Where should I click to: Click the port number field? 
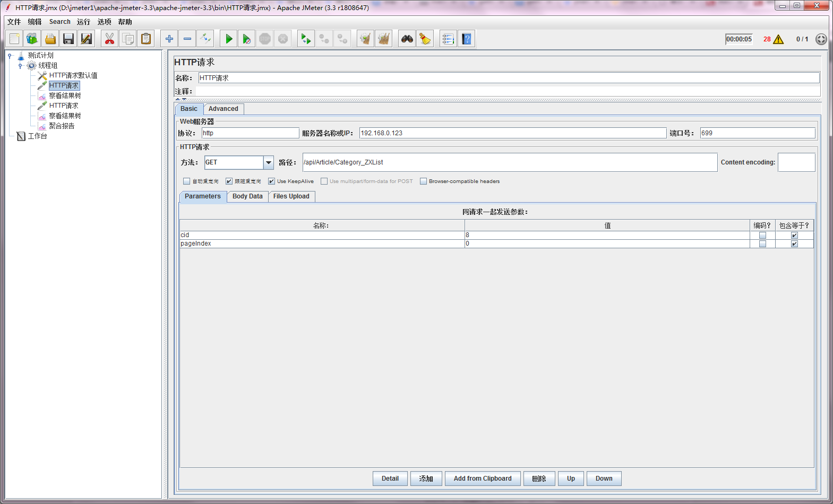coord(758,133)
